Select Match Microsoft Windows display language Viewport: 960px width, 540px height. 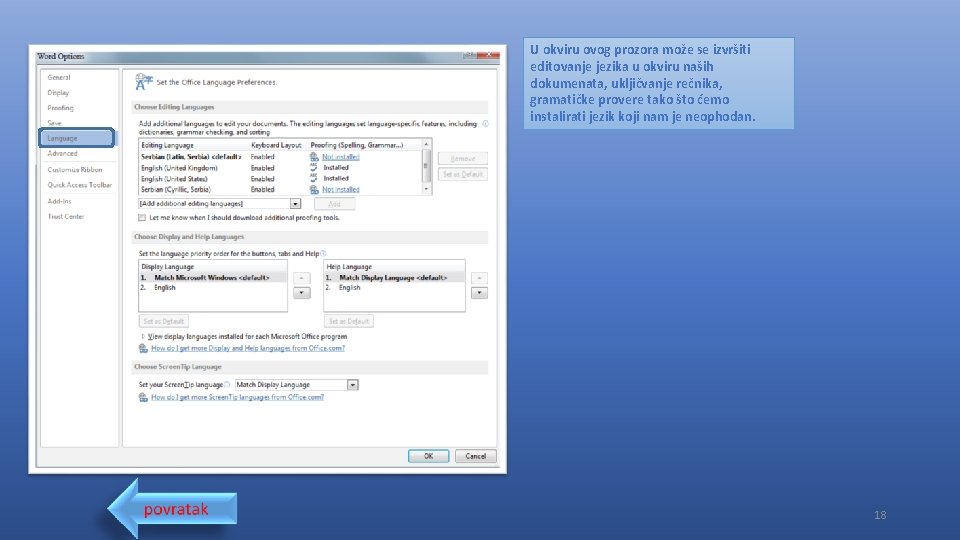pos(212,278)
